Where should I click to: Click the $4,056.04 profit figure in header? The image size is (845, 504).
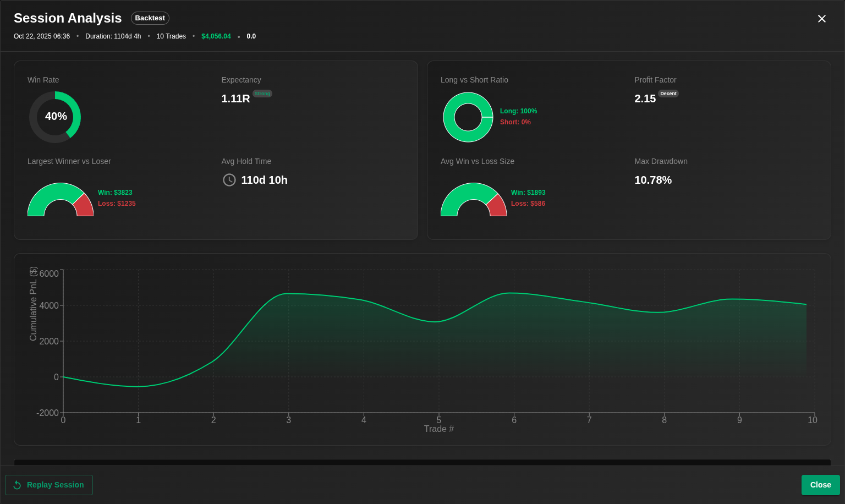[x=216, y=36]
